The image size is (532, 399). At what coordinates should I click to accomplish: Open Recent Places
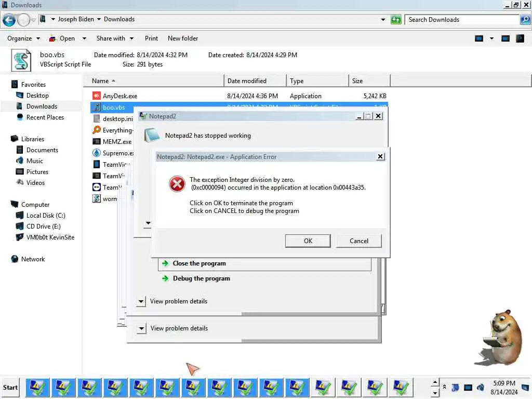(45, 117)
